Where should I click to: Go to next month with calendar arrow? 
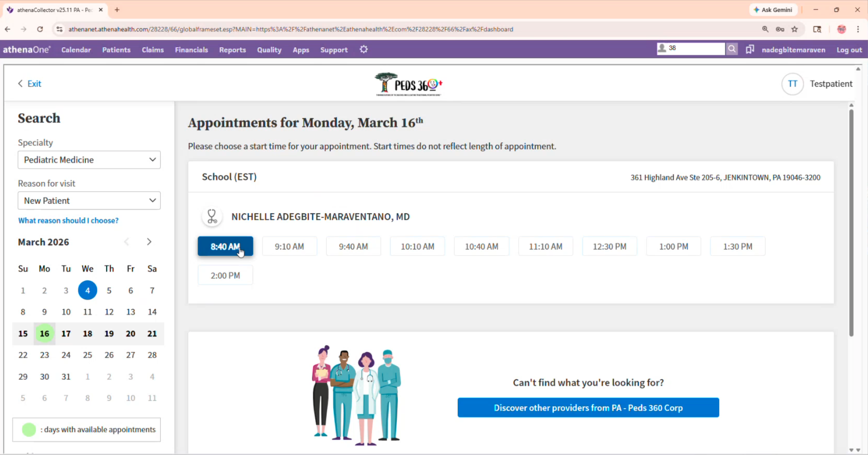tap(149, 242)
